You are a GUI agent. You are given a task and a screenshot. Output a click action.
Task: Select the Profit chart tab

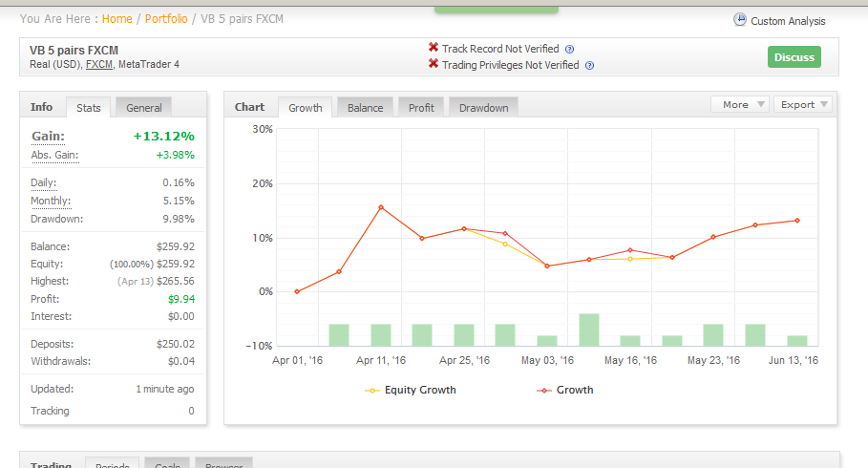click(x=421, y=107)
